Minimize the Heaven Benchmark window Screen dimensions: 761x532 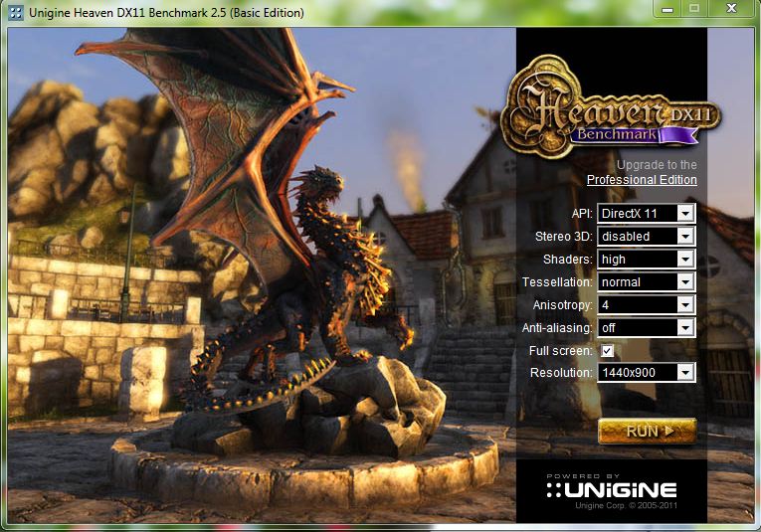point(667,9)
